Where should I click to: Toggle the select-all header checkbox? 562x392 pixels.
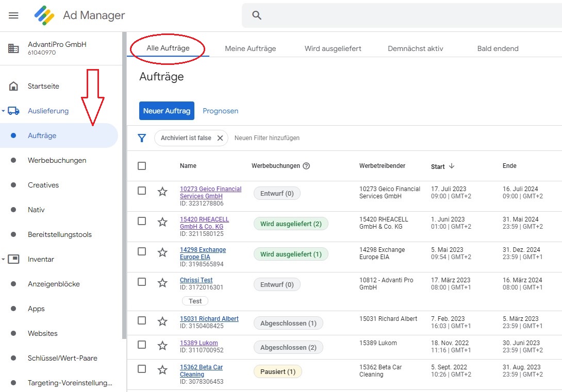tap(142, 166)
